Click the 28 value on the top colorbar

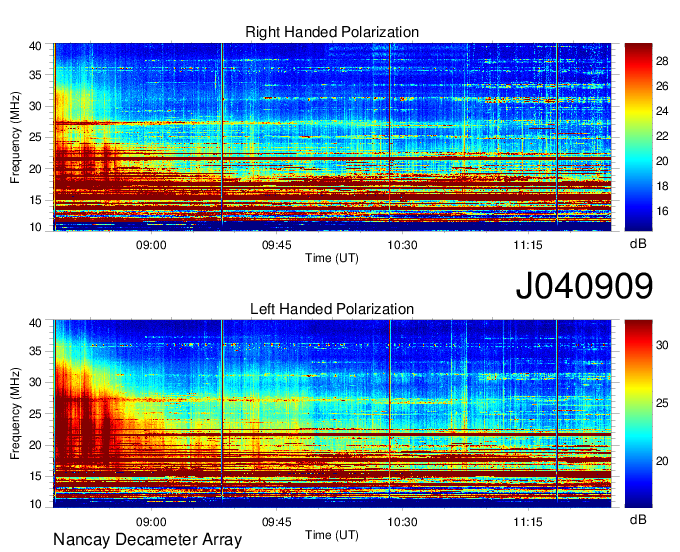tap(662, 61)
